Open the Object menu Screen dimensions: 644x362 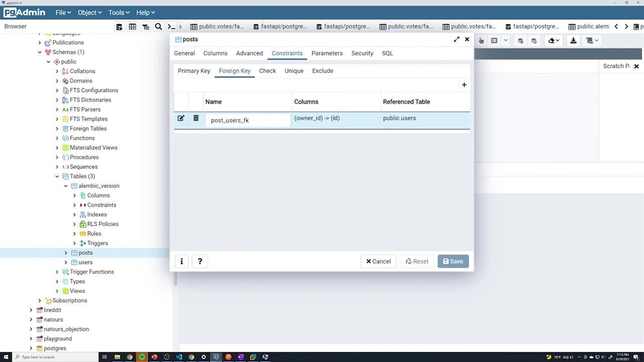coord(90,13)
